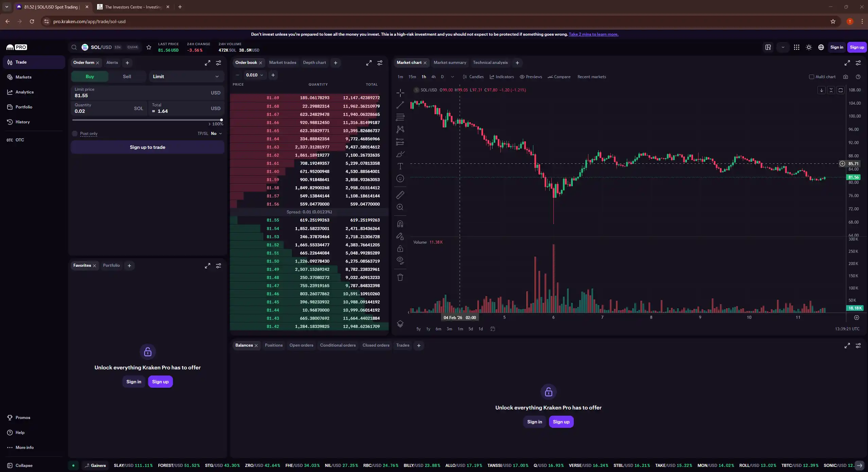The height and width of the screenshot is (472, 868).
Task: Click the Quantity SOL input field
Action: coord(109,108)
